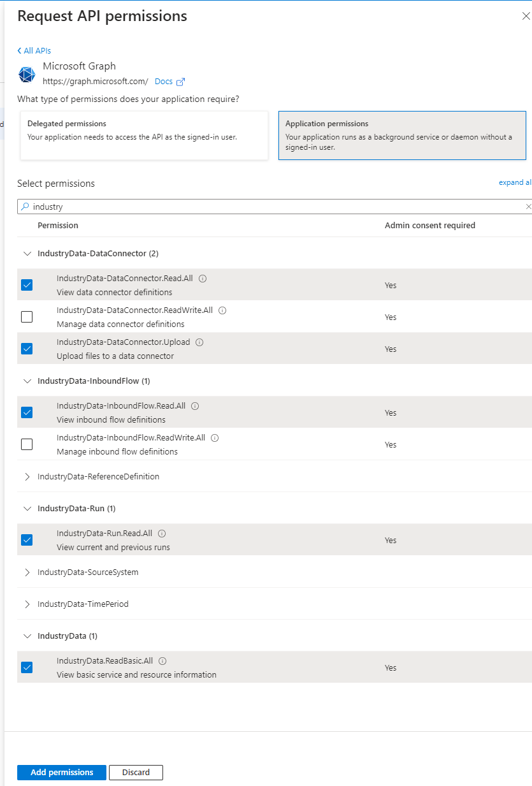Screen dimensions: 532x786
Task: Click info icon beside IndustryData-InboundFlow.ReadWrite.All
Action: point(215,438)
